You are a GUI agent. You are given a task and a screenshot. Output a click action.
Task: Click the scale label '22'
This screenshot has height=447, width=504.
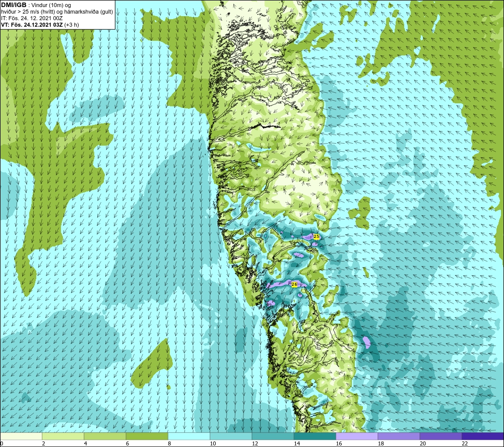click(x=465, y=443)
